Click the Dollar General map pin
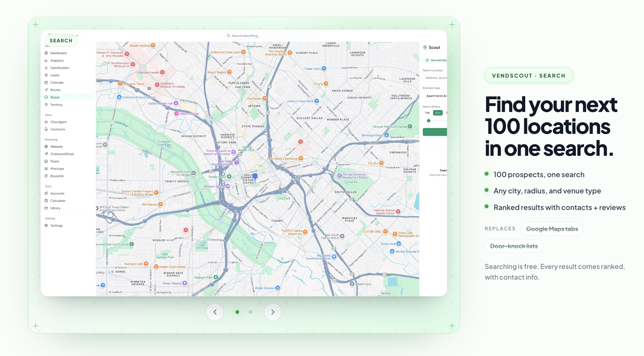Image resolution: width=644 pixels, height=356 pixels. pyautogui.click(x=278, y=288)
